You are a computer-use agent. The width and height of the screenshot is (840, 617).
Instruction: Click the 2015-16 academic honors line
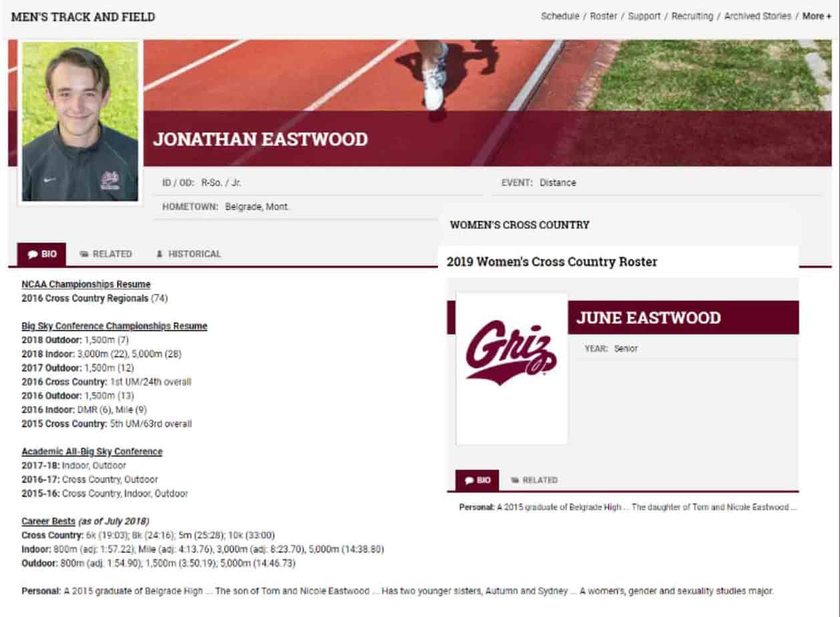coord(105,493)
